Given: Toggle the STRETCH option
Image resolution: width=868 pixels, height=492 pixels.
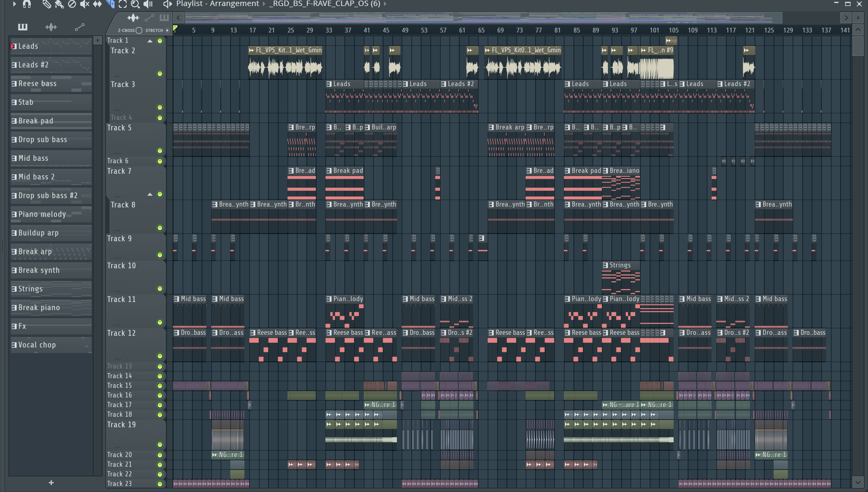Looking at the screenshot, I should [x=167, y=30].
